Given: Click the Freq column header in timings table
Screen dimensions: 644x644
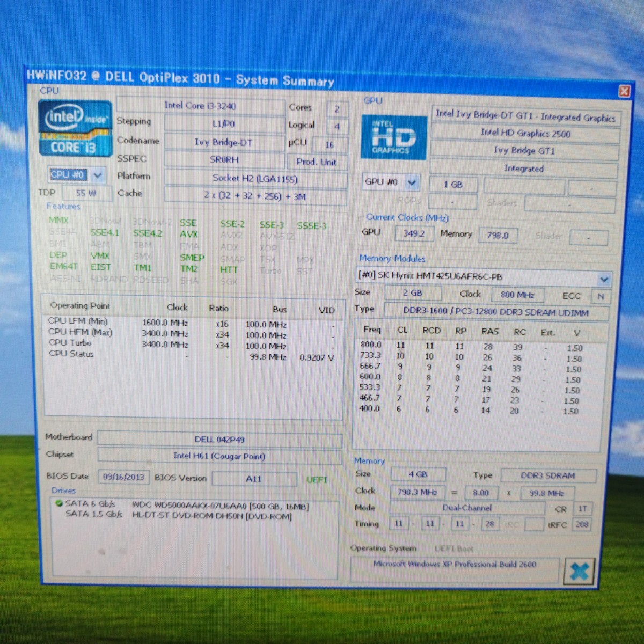Looking at the screenshot, I should pyautogui.click(x=372, y=330).
